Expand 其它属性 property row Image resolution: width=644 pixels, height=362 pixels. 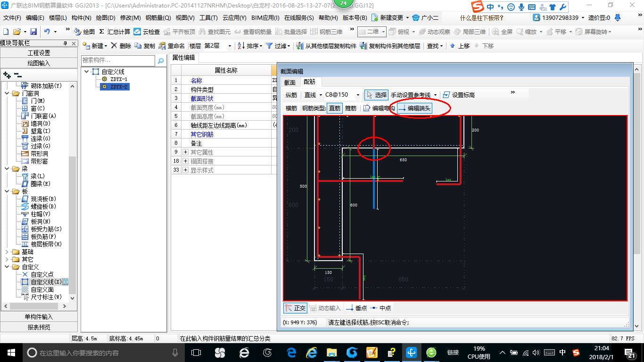point(185,152)
